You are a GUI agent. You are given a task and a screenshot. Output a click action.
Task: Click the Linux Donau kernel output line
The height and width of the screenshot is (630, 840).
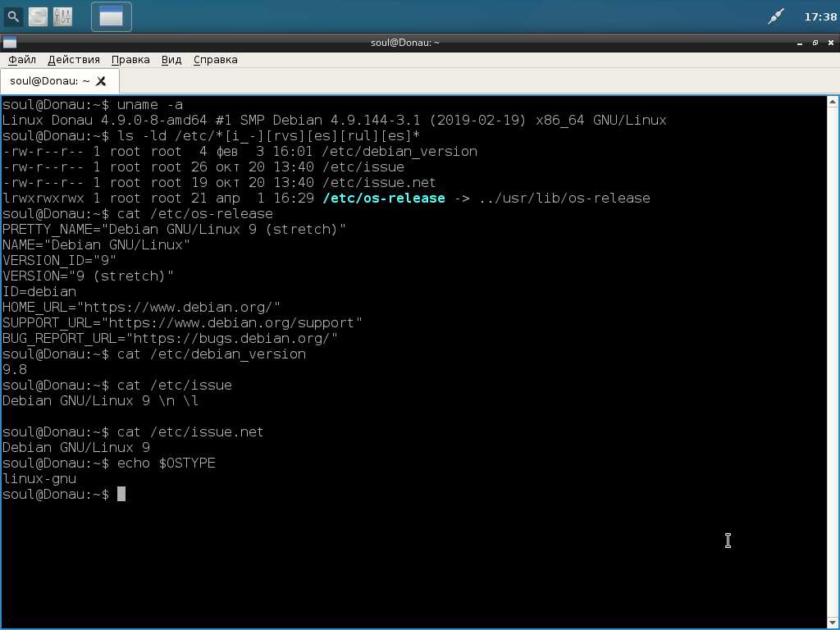335,120
